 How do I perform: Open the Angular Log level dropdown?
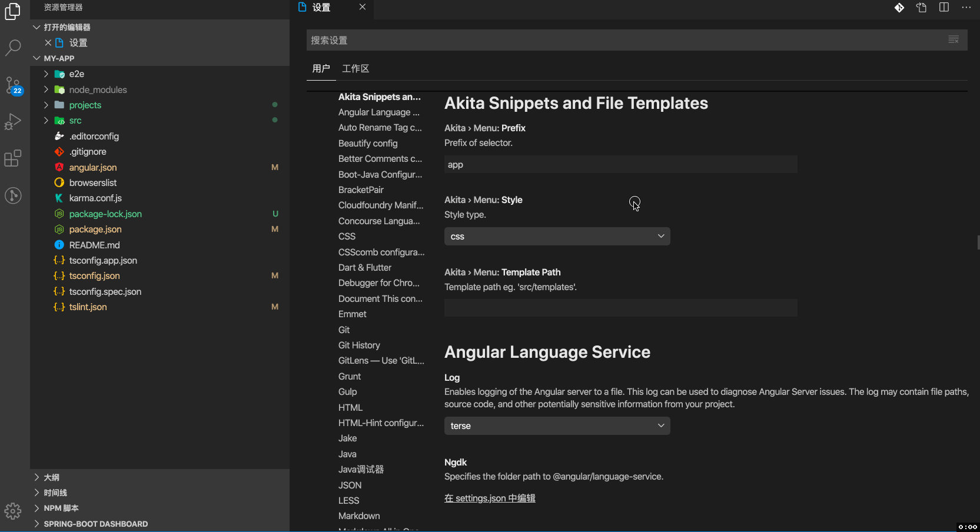pos(557,426)
